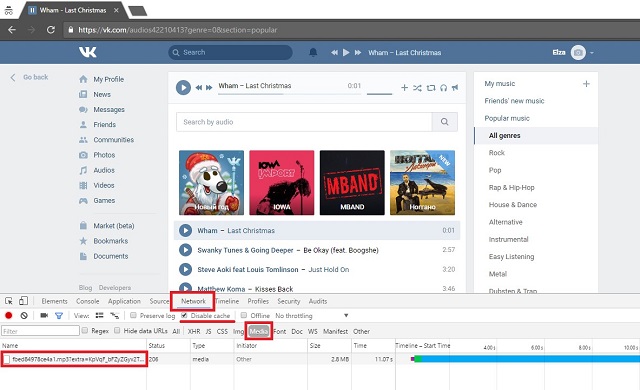The width and height of the screenshot is (640, 390).
Task: Open the notifications bell
Action: [x=313, y=52]
